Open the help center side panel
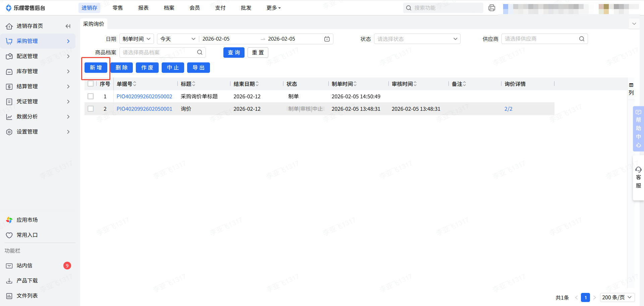644x306 pixels. coord(638,129)
